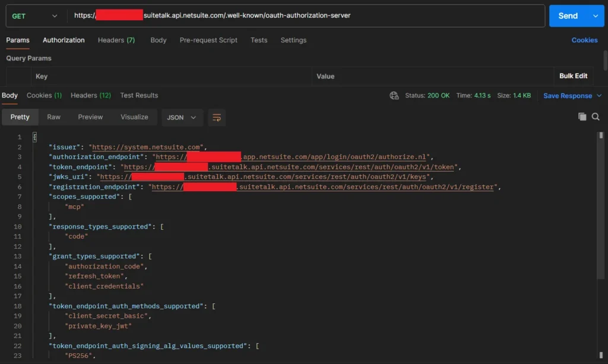Open the response Headers (12) tab
The height and width of the screenshot is (364, 608).
coord(91,96)
